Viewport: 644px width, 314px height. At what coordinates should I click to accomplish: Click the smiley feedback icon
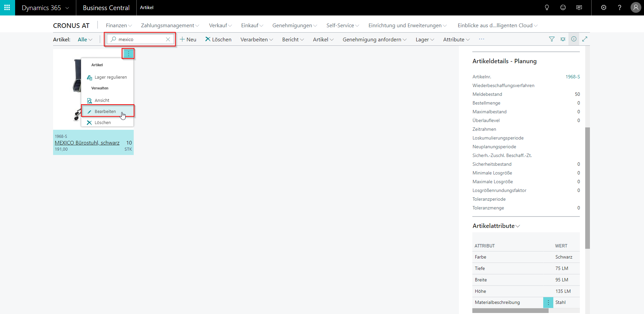click(563, 7)
